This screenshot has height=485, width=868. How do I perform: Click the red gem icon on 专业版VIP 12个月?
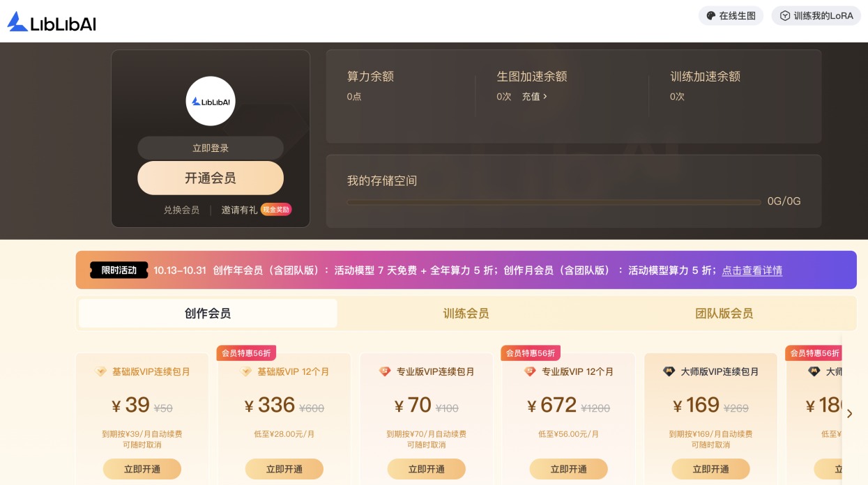(x=530, y=372)
